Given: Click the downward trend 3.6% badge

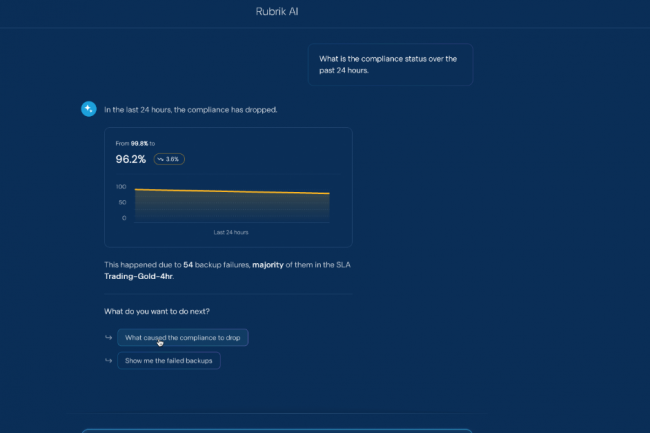Looking at the screenshot, I should 169,159.
